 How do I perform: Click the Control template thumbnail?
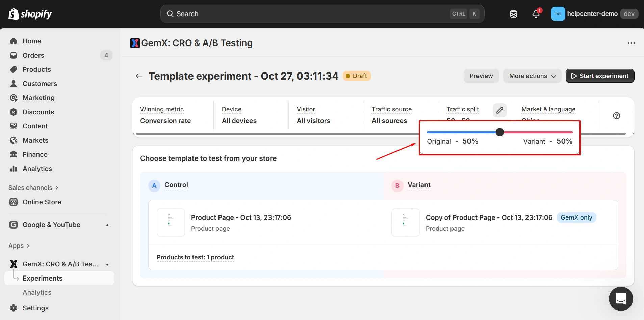(171, 222)
